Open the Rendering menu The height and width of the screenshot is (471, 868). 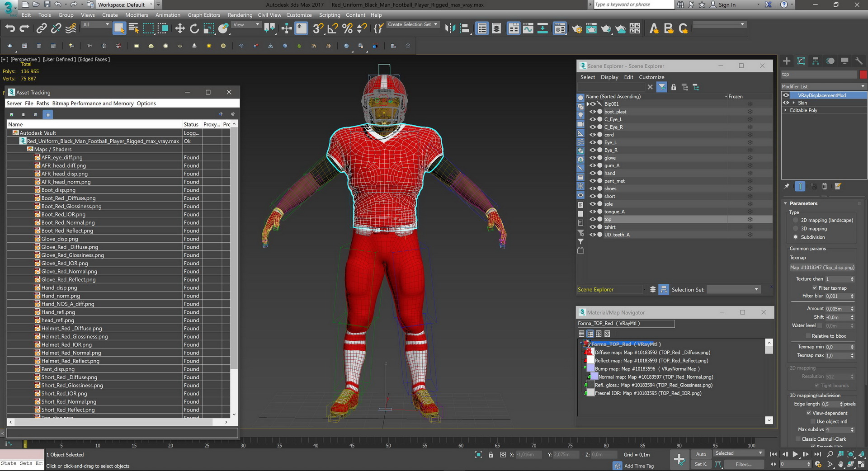point(240,15)
